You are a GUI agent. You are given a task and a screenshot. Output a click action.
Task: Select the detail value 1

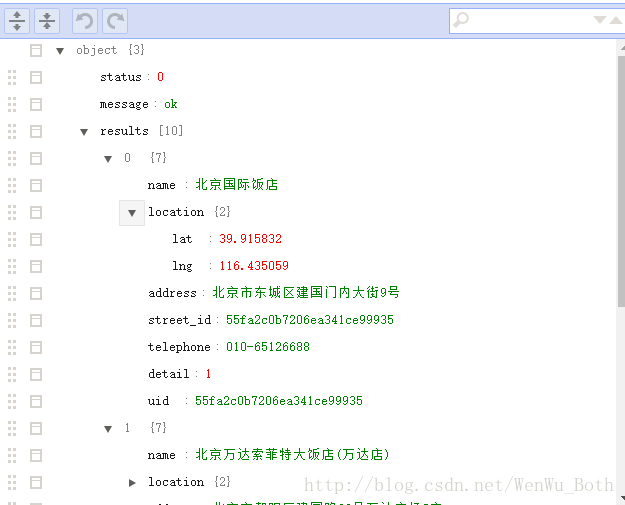[x=208, y=374]
